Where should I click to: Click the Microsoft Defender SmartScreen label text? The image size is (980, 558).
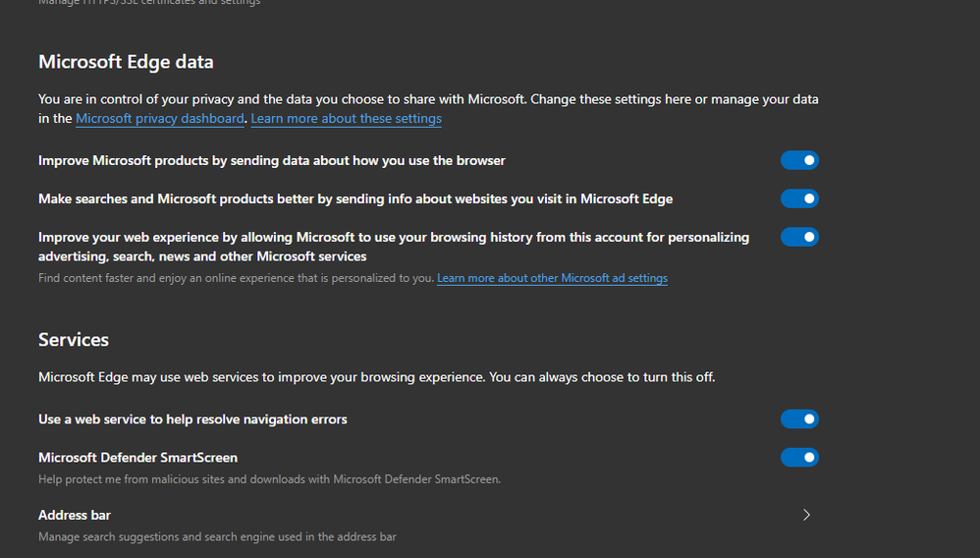pos(137,458)
